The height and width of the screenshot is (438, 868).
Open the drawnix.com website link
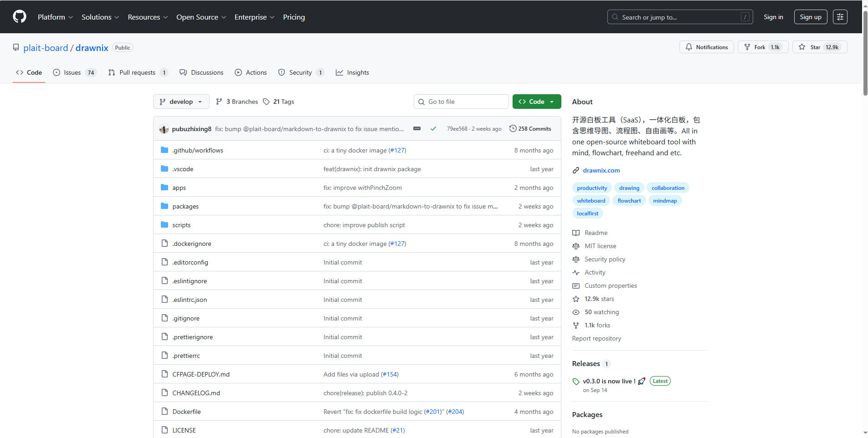click(601, 170)
